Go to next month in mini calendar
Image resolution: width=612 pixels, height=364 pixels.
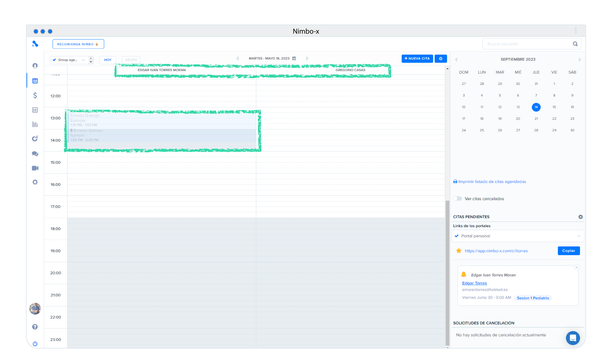(x=580, y=60)
